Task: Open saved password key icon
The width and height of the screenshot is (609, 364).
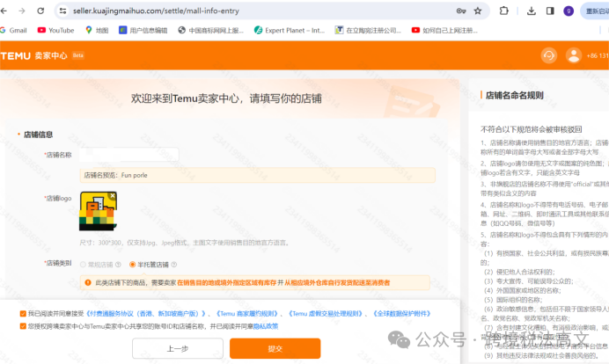Action: pos(461,11)
